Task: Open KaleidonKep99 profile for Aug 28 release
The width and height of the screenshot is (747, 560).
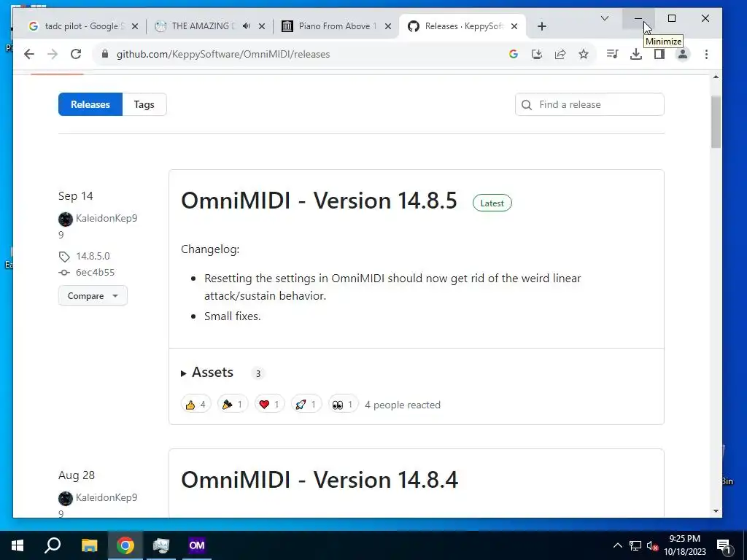Action: 107,497
